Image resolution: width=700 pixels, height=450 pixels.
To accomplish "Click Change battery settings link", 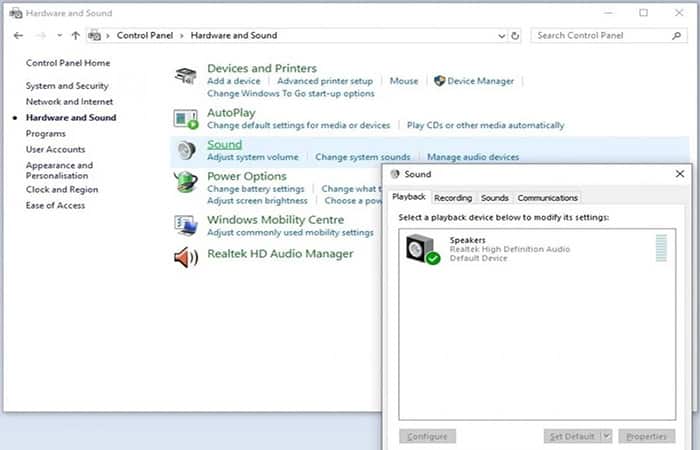I will click(255, 189).
